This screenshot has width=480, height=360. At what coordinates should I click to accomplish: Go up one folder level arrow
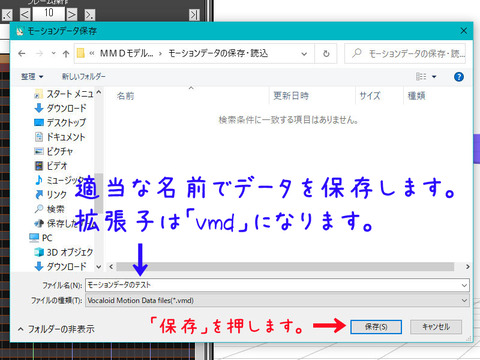[x=66, y=54]
